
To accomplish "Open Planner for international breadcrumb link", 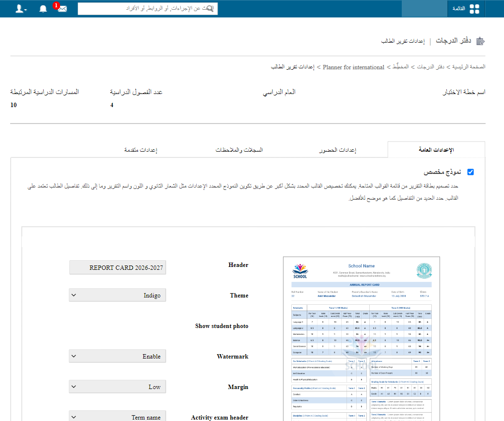I will (353, 67).
